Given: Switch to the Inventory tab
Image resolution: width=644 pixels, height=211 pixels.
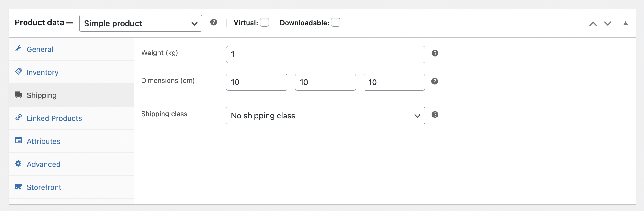Looking at the screenshot, I should (42, 72).
